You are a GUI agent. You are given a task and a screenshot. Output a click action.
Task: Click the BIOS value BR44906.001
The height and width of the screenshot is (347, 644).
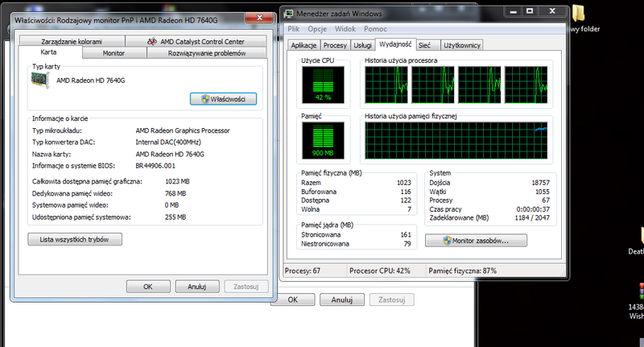(155, 166)
